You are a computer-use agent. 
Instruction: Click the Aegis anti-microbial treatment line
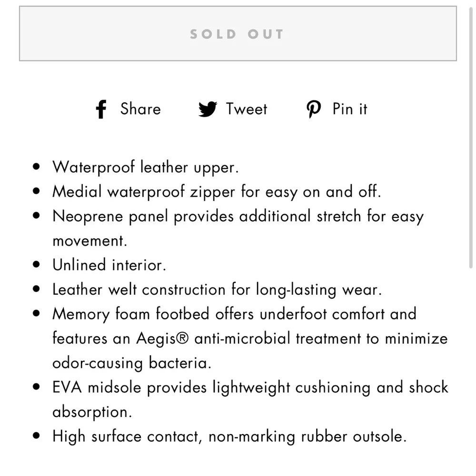click(250, 338)
